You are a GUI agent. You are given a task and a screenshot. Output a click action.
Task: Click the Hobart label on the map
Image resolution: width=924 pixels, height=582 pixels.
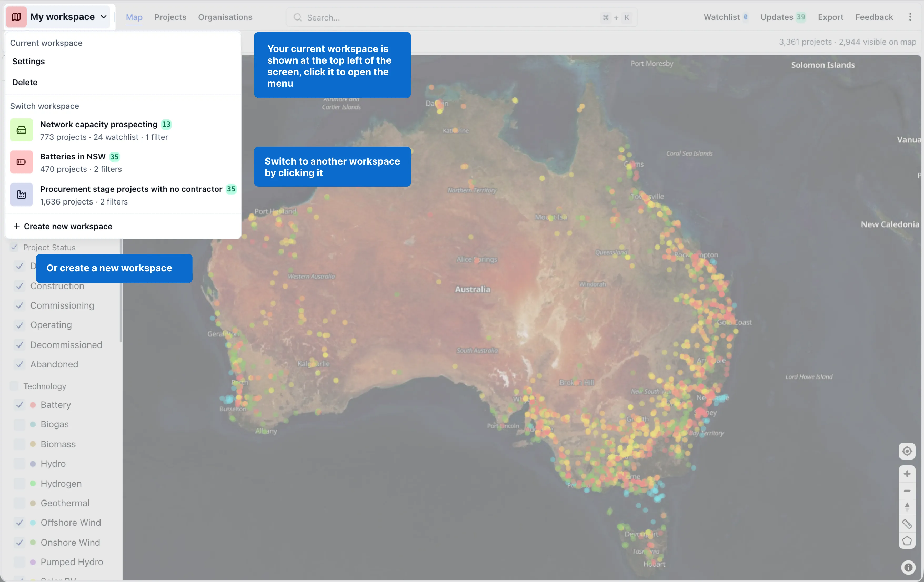(654, 564)
